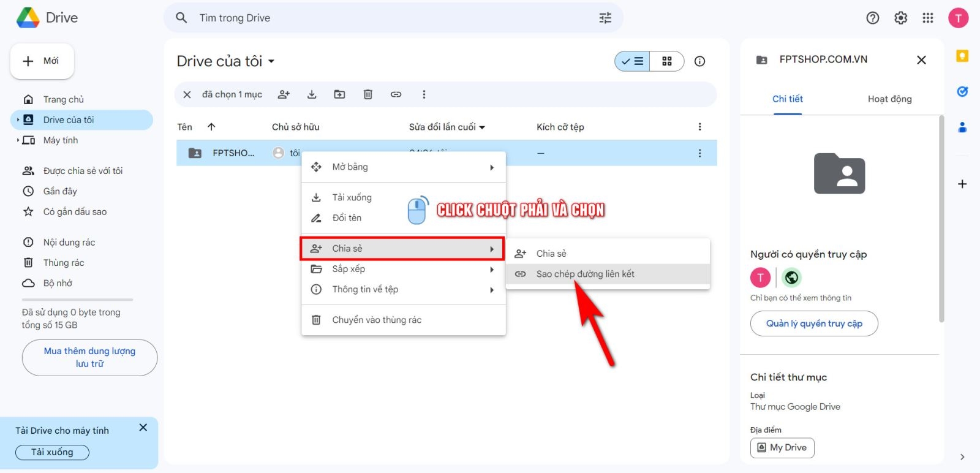Show details info icon
The image size is (980, 473).
(x=699, y=61)
